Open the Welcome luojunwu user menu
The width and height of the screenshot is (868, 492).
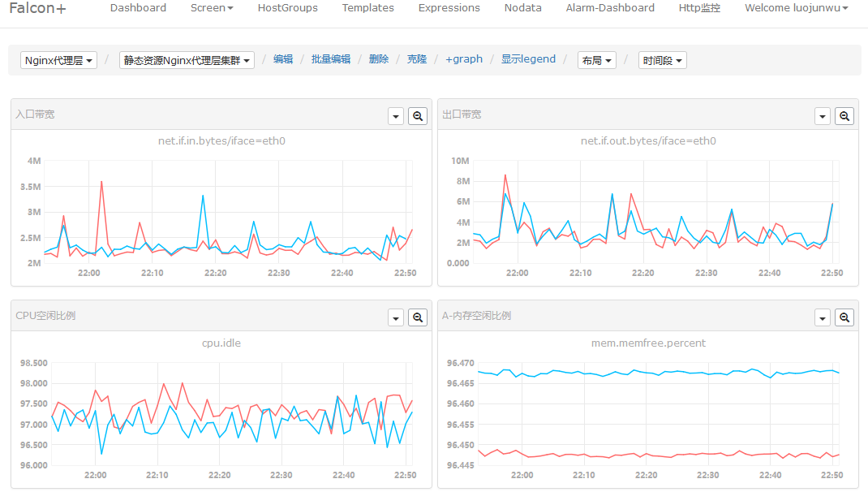[796, 8]
